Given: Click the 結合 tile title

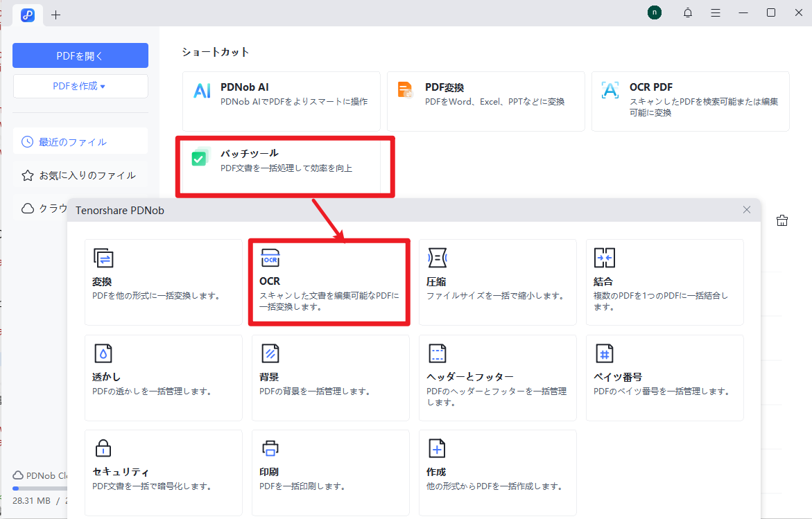Looking at the screenshot, I should pos(603,281).
